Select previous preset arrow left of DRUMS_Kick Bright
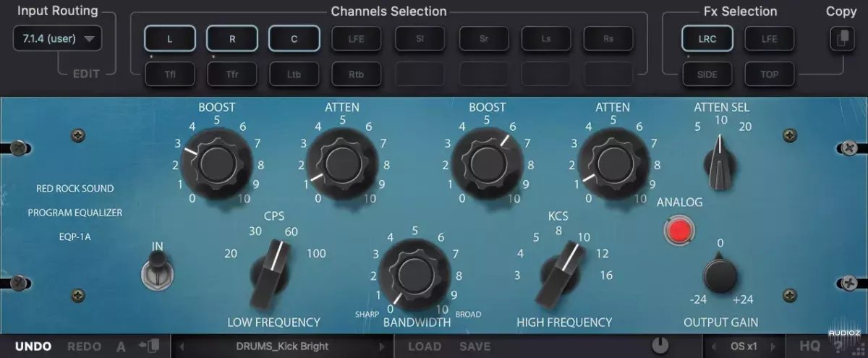This screenshot has height=358, width=868. (x=182, y=346)
